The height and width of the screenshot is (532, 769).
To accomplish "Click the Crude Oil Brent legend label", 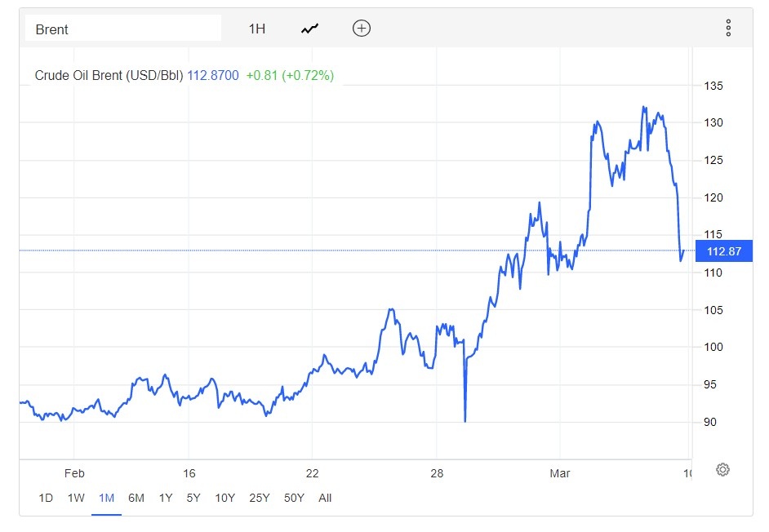I will click(x=109, y=76).
